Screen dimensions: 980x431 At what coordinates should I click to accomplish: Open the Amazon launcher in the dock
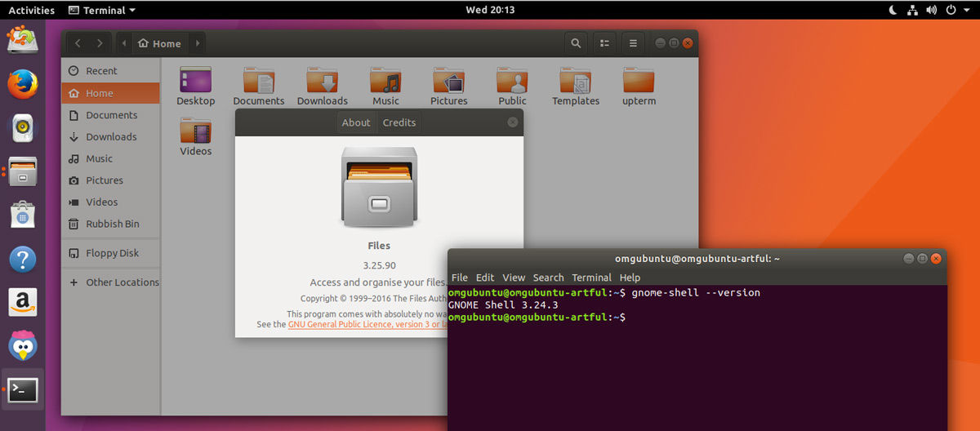pyautogui.click(x=23, y=302)
